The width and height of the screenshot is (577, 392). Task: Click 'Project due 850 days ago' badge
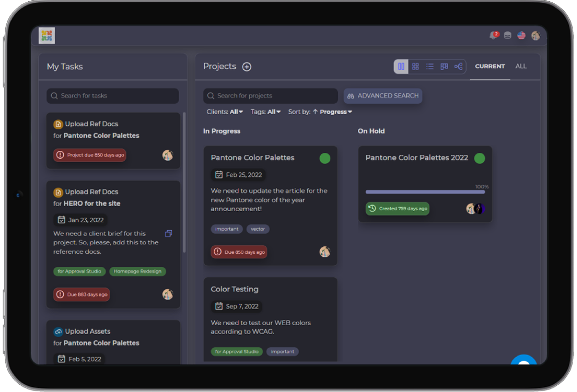click(x=90, y=155)
